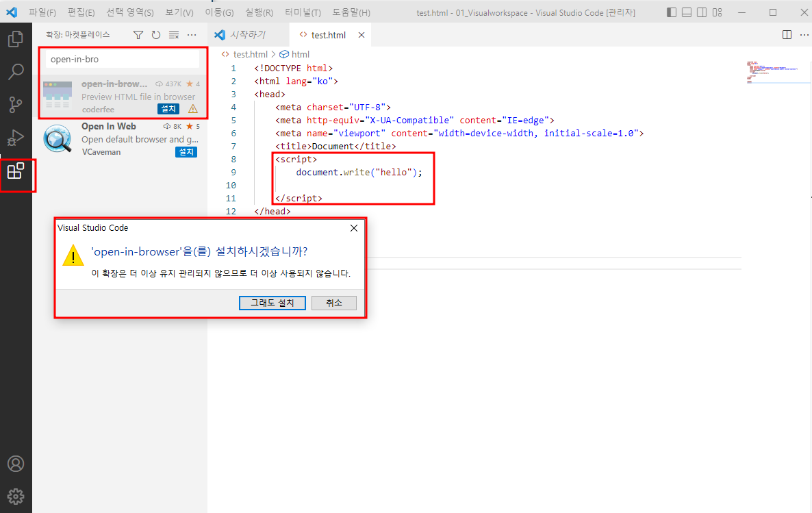812x513 pixels.
Task: Click html symbol in the breadcrumb
Action: pos(301,54)
